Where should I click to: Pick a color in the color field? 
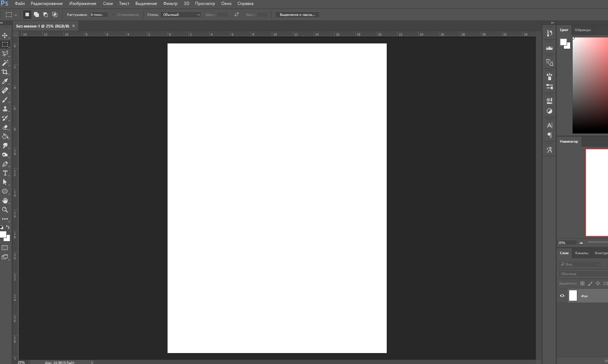click(590, 85)
